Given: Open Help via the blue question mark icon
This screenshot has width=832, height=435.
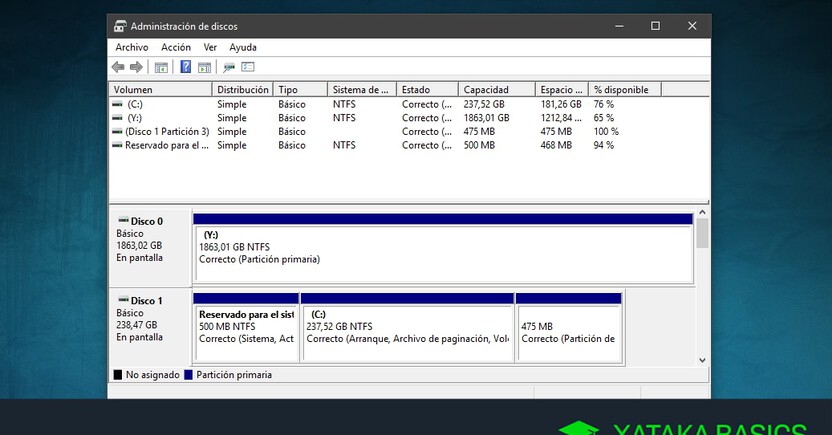Looking at the screenshot, I should pyautogui.click(x=185, y=67).
